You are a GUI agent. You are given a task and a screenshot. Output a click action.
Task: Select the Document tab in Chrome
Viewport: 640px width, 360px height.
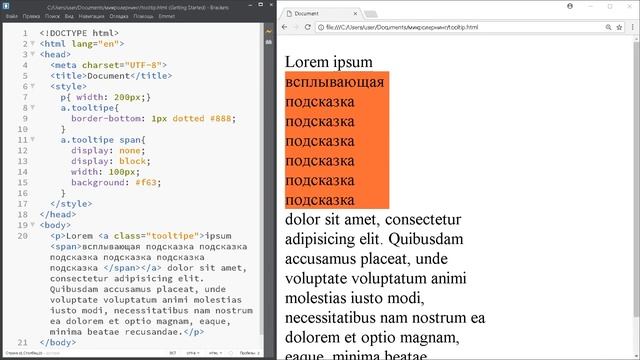[320, 13]
